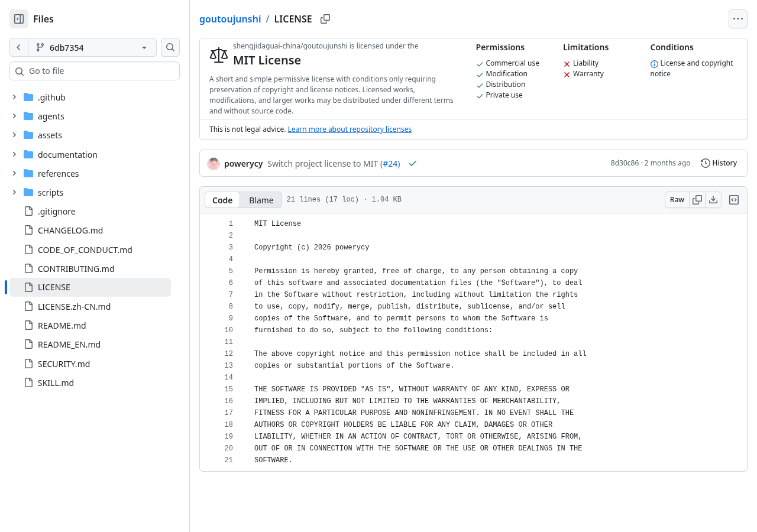The height and width of the screenshot is (532, 757).
Task: Open the Raw file view
Action: pos(677,200)
